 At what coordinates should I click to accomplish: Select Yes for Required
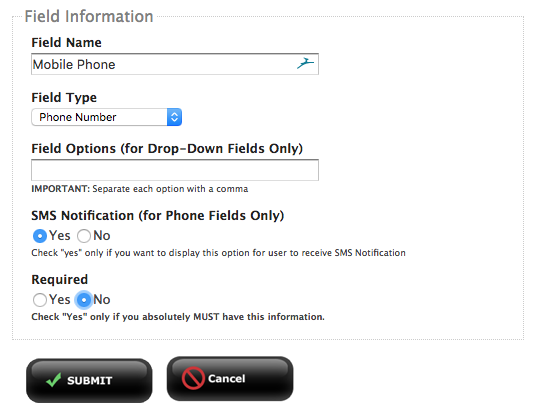[40, 300]
